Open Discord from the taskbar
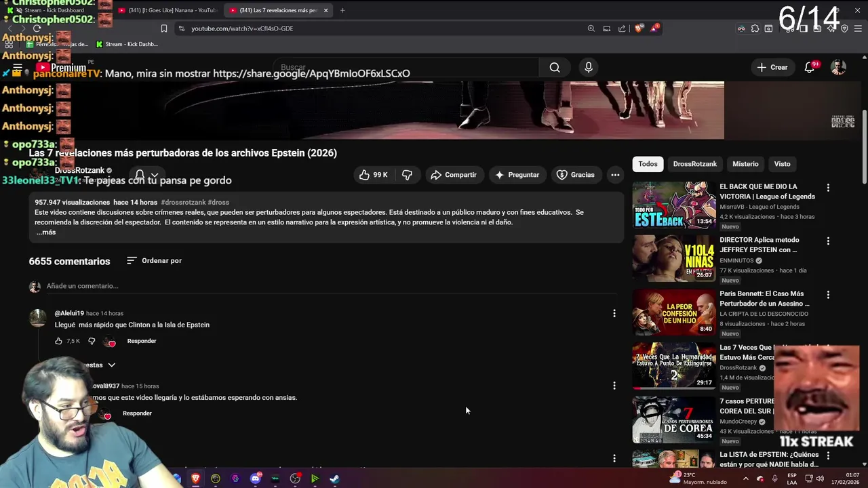 [256, 479]
